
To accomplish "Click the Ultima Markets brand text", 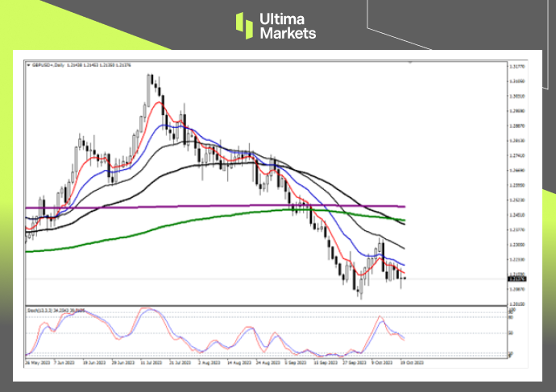I will click(288, 26).
